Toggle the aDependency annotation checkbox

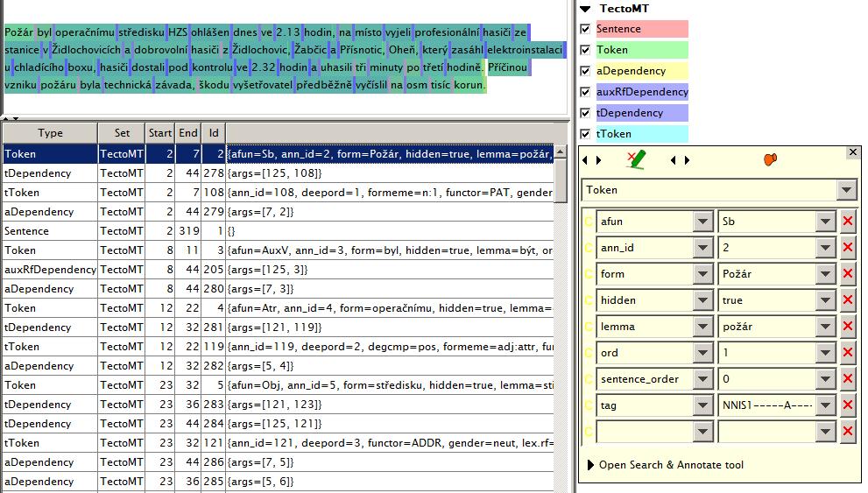585,71
